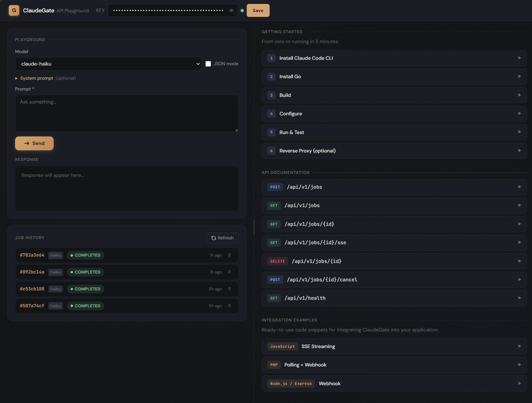Save the API key

[x=258, y=10]
